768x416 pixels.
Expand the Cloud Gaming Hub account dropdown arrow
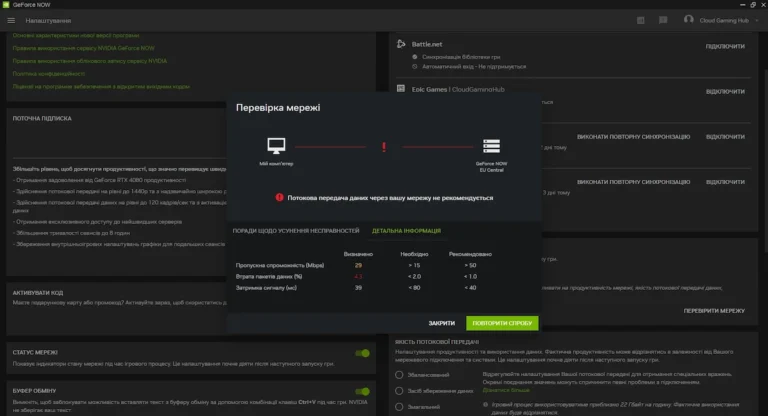point(757,21)
